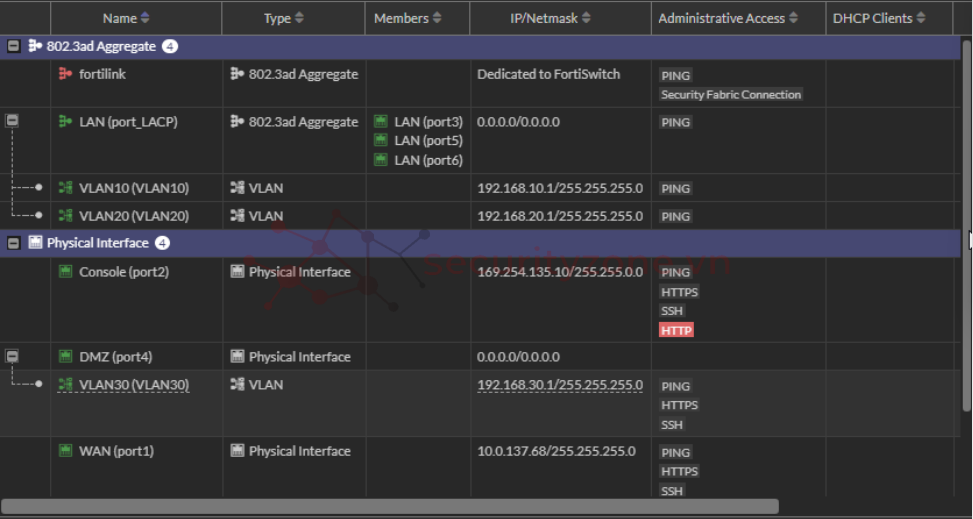This screenshot has width=973, height=519.
Task: Click the red fortilink aggregate icon
Action: [x=65, y=74]
